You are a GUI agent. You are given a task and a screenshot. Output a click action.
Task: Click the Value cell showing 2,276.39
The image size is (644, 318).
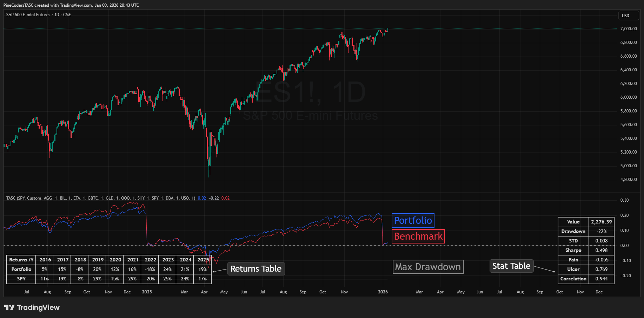tap(602, 222)
